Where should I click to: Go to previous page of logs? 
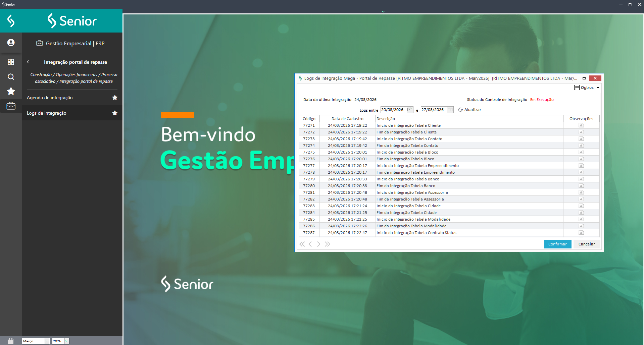[310, 244]
